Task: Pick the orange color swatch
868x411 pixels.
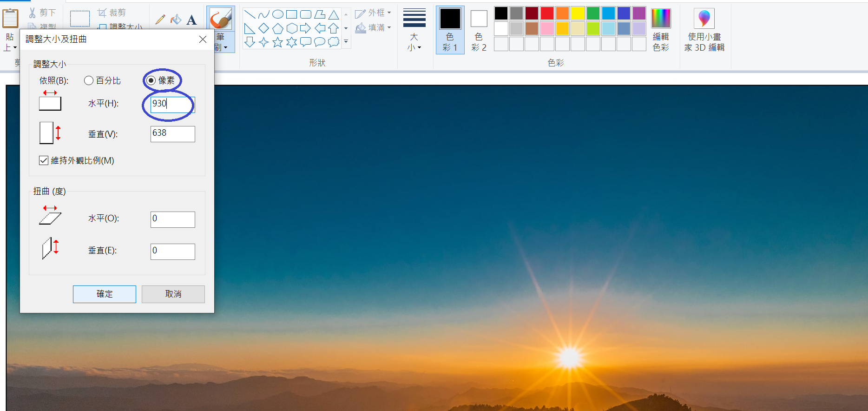Action: (562, 13)
